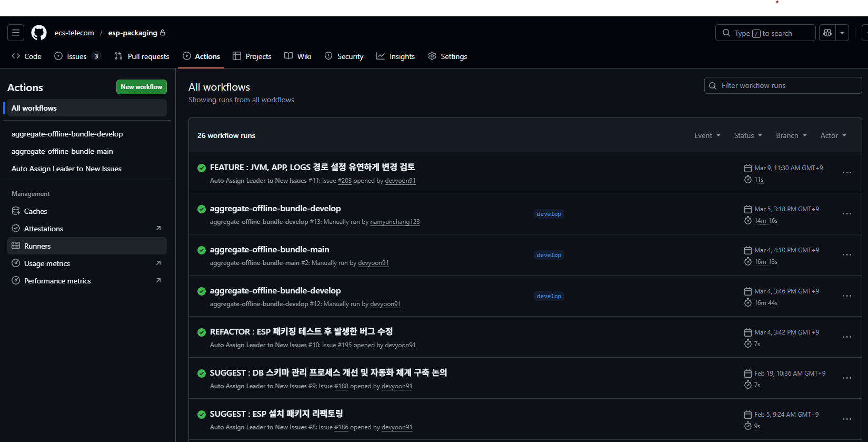Image resolution: width=868 pixels, height=442 pixels.
Task: Expand the Status filter dropdown
Action: pyautogui.click(x=748, y=135)
